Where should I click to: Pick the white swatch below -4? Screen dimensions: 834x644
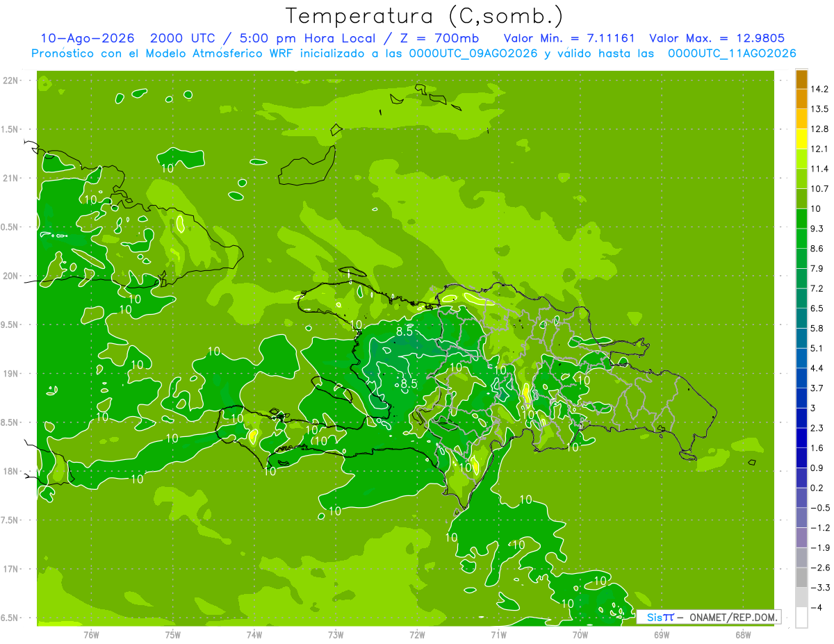801,618
